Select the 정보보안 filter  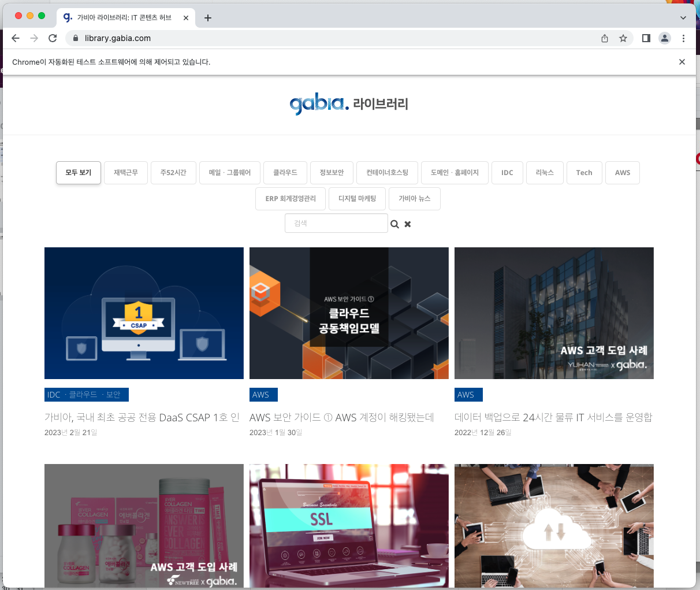(x=332, y=173)
